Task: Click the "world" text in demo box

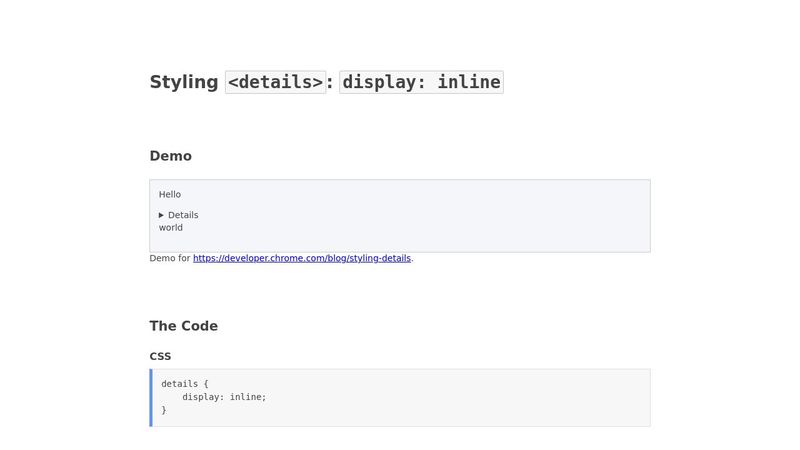Action: [171, 228]
